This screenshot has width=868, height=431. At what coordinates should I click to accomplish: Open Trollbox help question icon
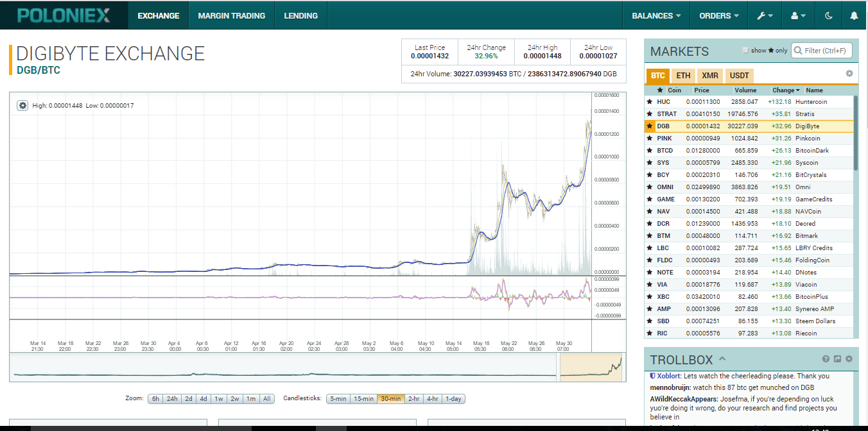pyautogui.click(x=826, y=359)
